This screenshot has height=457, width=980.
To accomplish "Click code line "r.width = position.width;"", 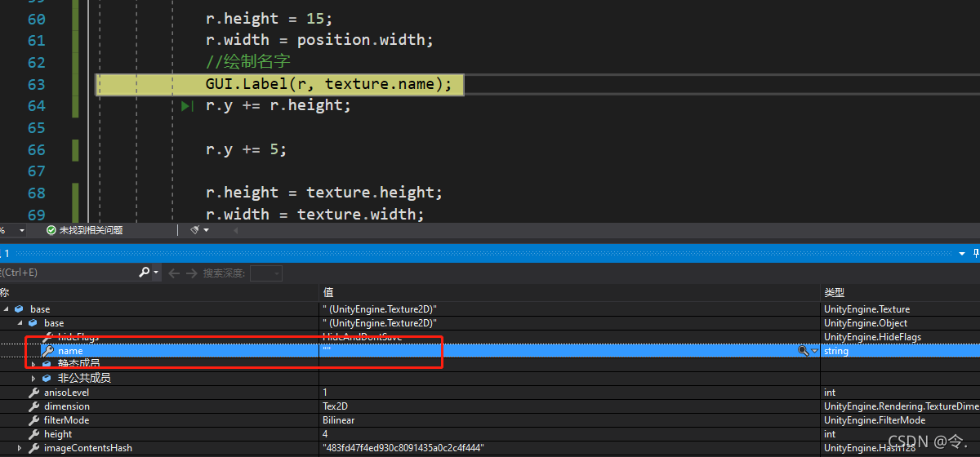I will tap(319, 40).
